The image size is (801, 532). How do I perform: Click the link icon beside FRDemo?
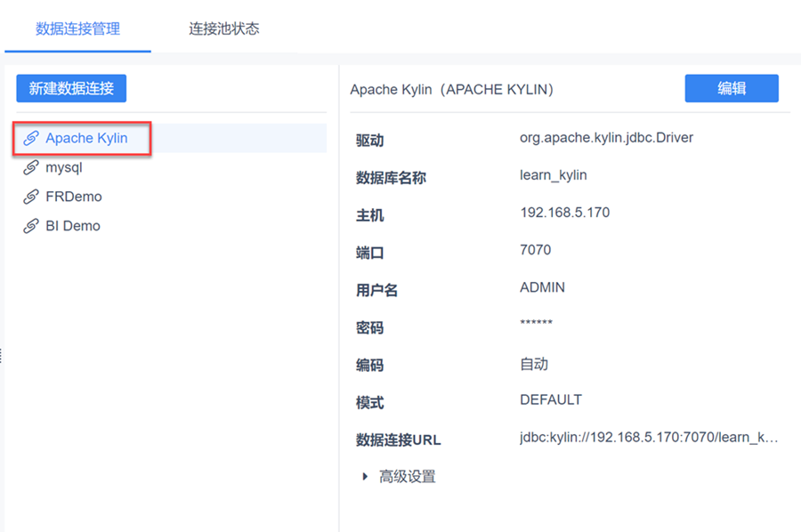tap(31, 197)
